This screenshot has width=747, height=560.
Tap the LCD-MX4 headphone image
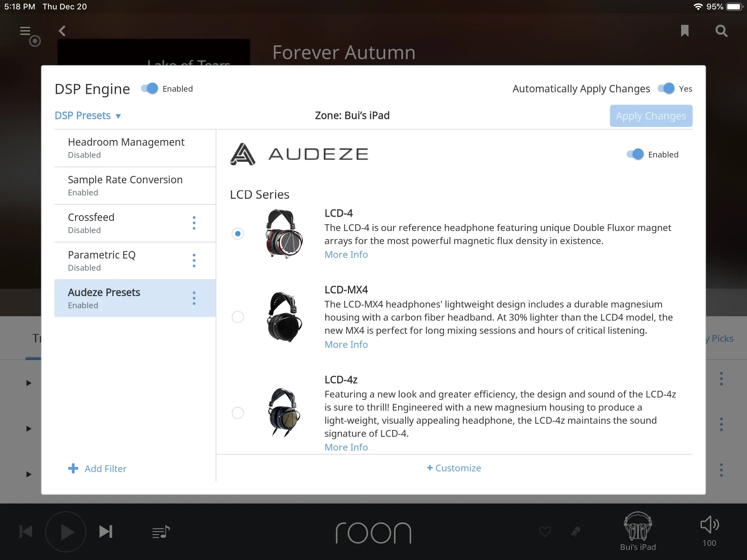point(284,317)
